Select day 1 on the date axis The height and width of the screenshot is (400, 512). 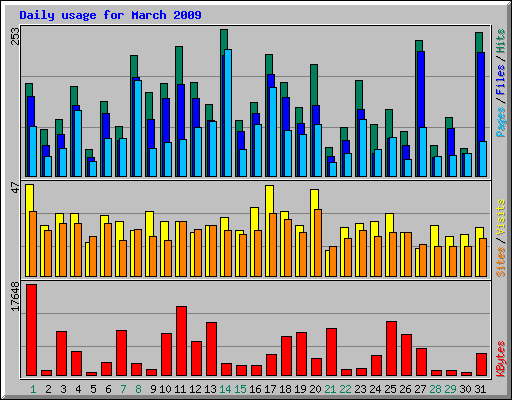tap(33, 389)
